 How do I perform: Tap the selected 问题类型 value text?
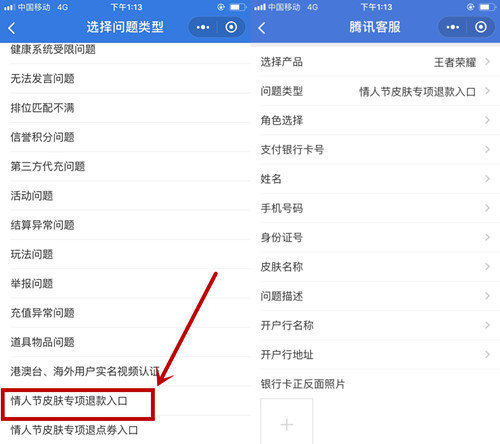tap(417, 92)
